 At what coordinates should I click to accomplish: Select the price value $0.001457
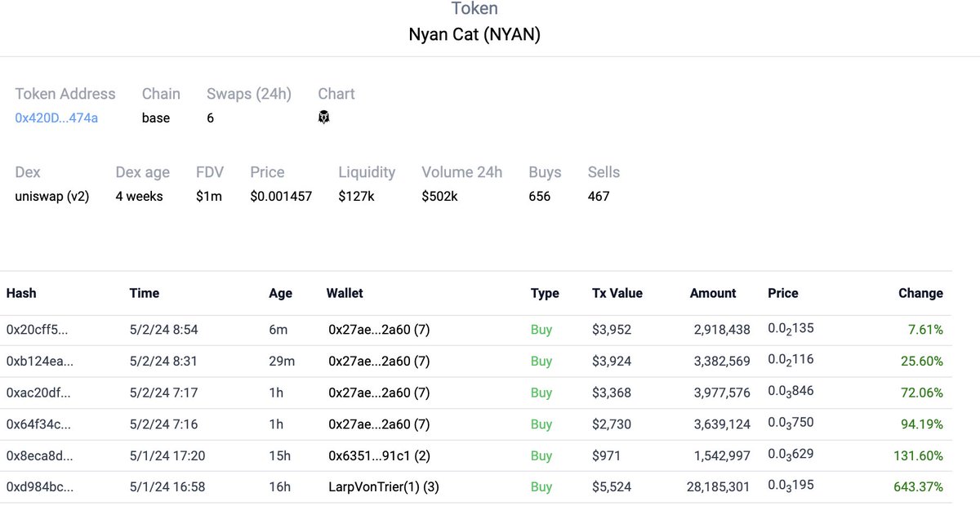click(x=281, y=196)
